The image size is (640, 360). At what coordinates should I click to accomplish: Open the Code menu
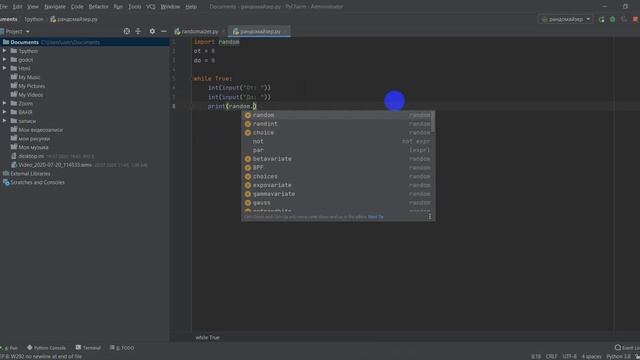coord(77,7)
